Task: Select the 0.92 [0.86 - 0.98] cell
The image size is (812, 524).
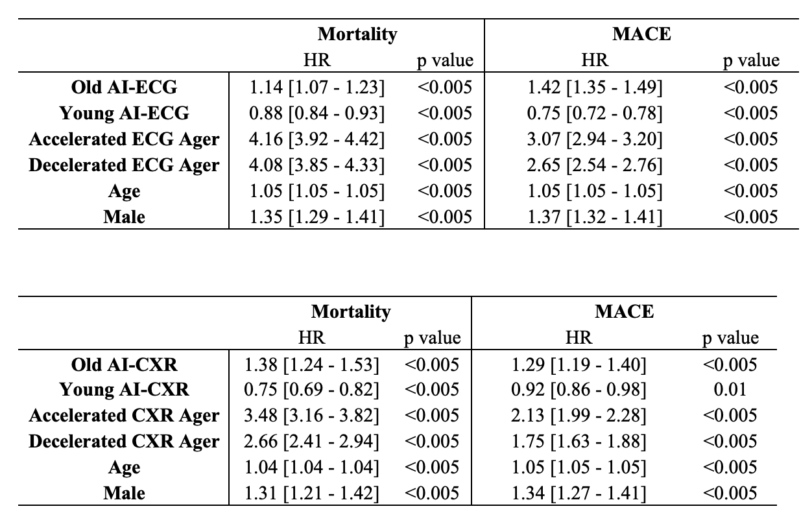Action: click(579, 390)
